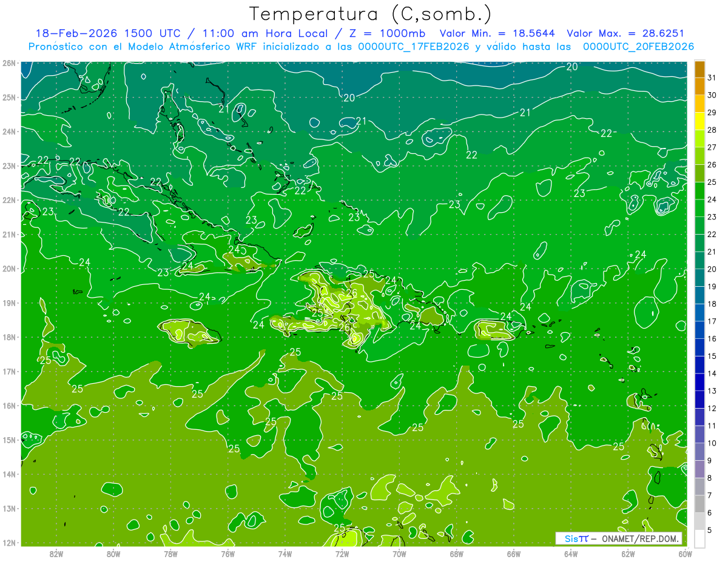Click the lime colorbar swatch between 27 and 28
Image resolution: width=728 pixels, height=562 pixels.
[x=699, y=139]
